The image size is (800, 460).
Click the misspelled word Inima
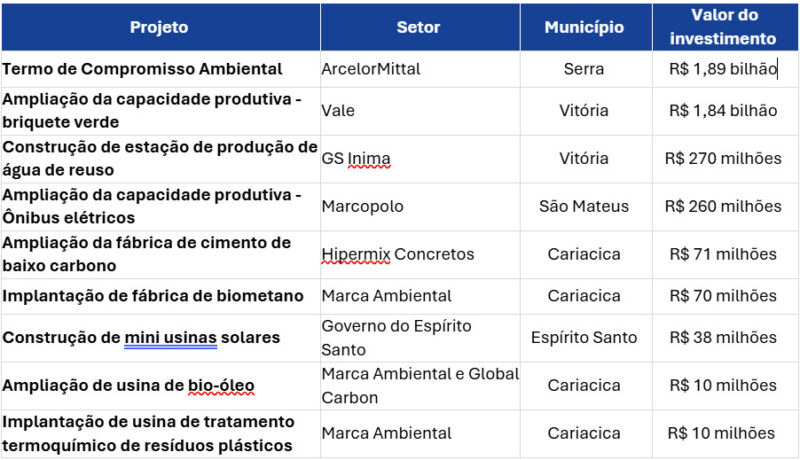pos(369,158)
